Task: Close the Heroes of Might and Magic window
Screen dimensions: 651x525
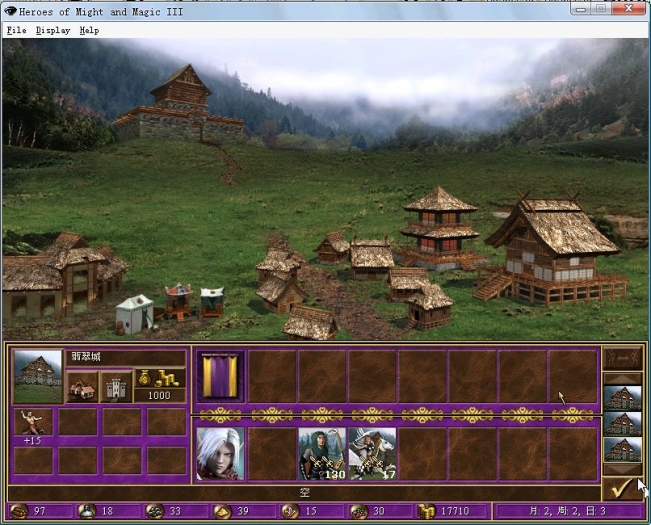Action: coord(628,9)
